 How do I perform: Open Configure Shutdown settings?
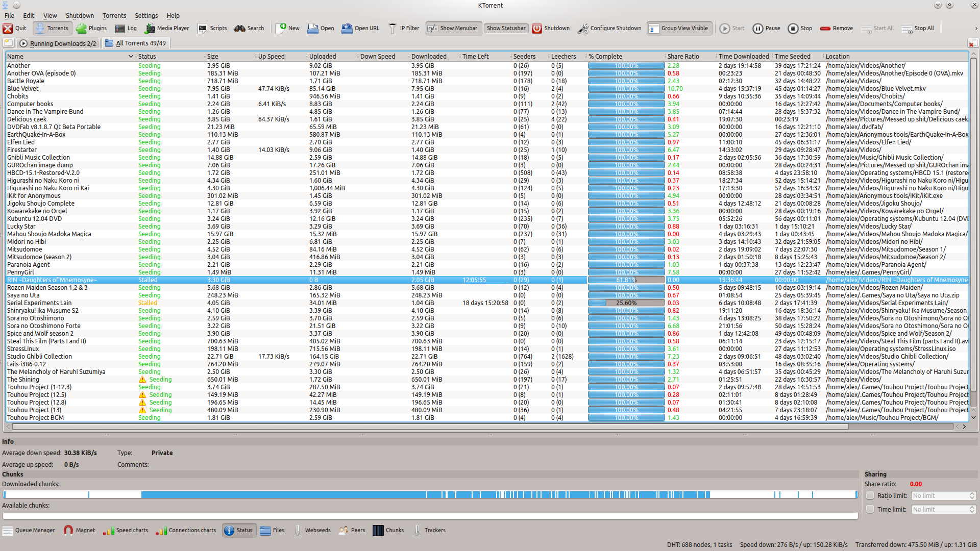(x=609, y=29)
